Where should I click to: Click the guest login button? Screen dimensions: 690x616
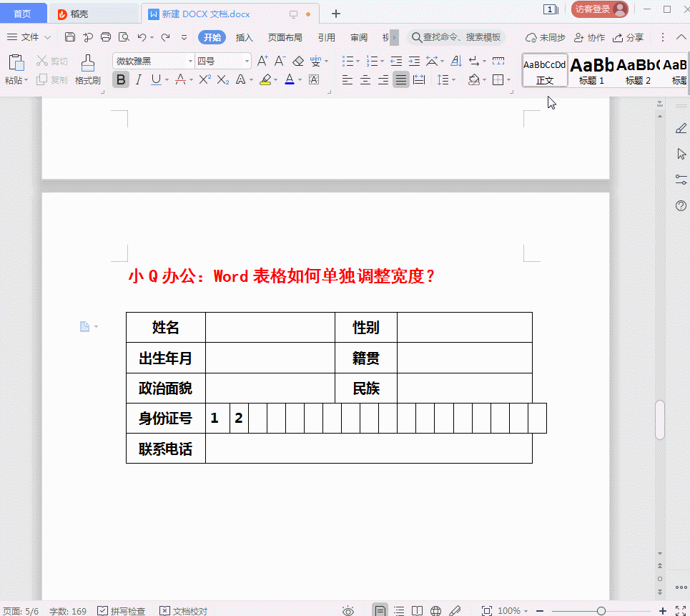click(x=599, y=9)
